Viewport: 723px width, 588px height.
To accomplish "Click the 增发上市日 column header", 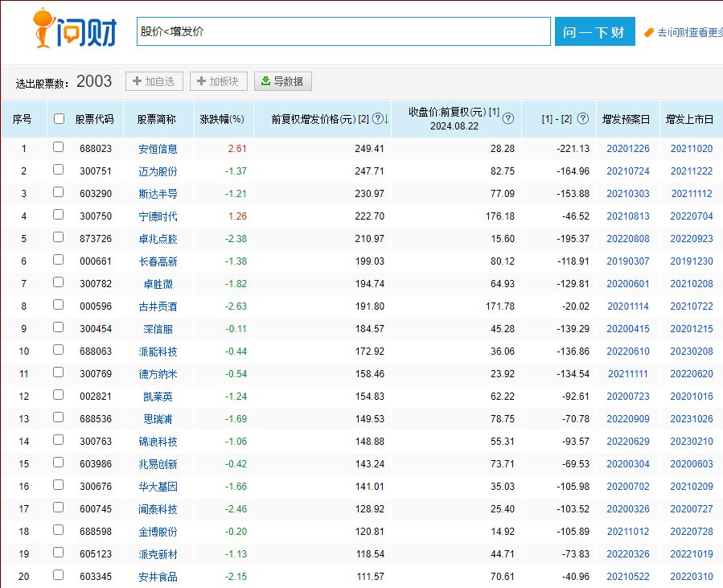I will (x=690, y=119).
